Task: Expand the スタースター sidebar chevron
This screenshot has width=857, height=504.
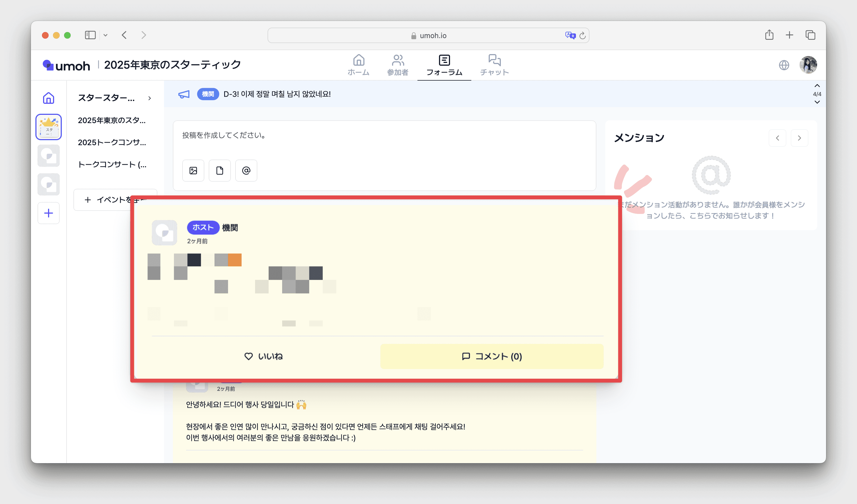Action: (x=150, y=98)
